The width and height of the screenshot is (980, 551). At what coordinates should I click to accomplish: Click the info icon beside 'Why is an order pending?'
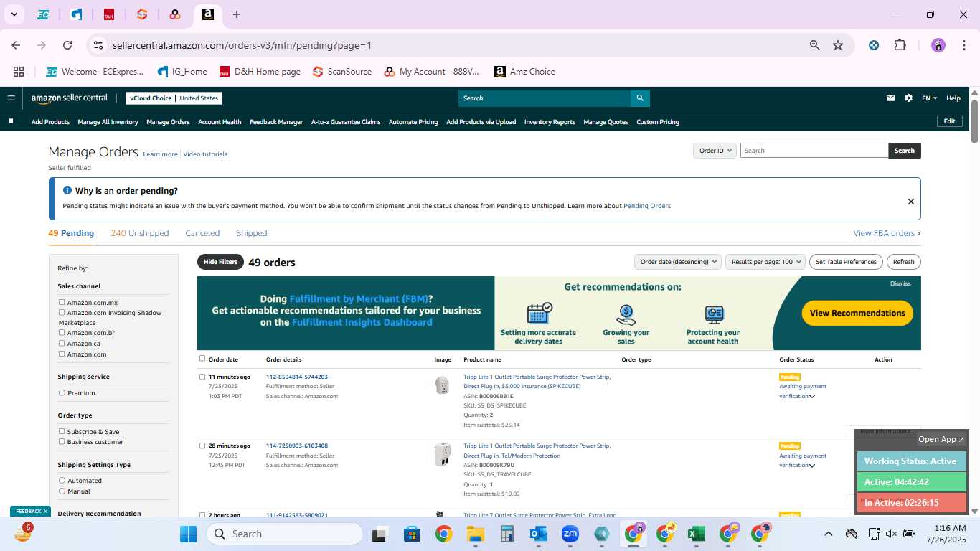point(67,191)
